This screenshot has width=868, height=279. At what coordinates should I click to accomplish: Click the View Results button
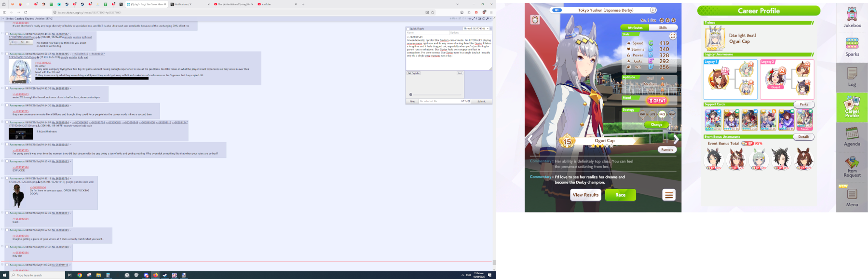pos(585,195)
